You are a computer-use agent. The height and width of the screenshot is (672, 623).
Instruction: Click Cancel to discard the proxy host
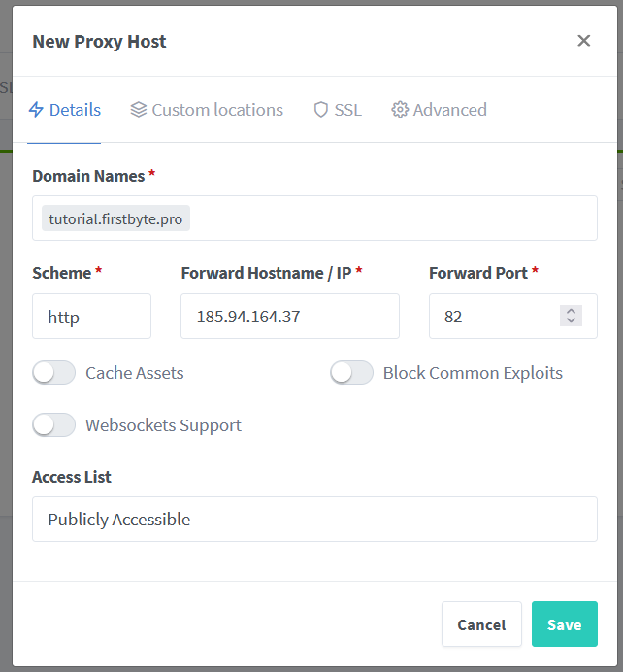(x=481, y=624)
